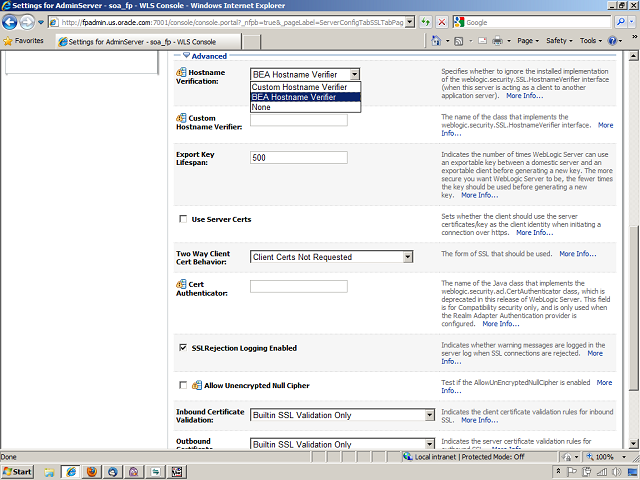Image resolution: width=640 pixels, height=480 pixels.
Task: Click the Local intranet security zone icon
Action: (x=407, y=456)
